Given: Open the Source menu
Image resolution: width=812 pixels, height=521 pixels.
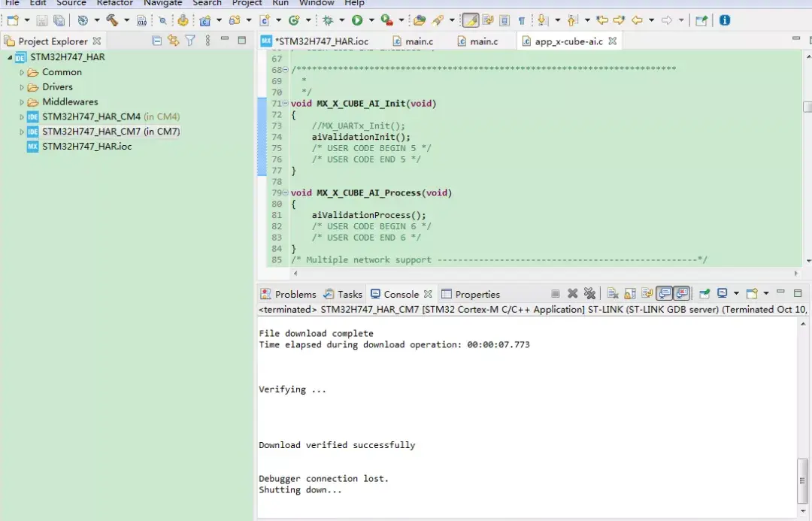Looking at the screenshot, I should (x=71, y=3).
